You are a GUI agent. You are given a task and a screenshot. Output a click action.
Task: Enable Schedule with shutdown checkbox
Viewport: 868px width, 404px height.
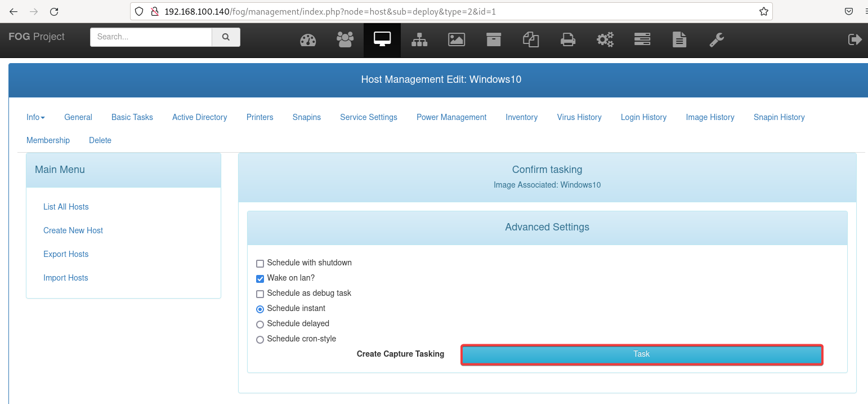click(260, 263)
